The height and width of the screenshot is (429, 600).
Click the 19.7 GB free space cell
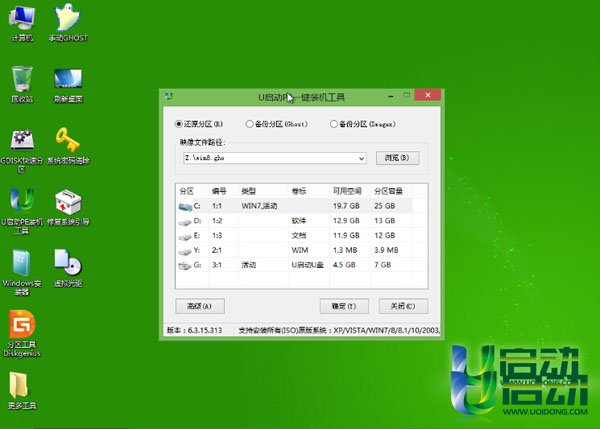346,206
